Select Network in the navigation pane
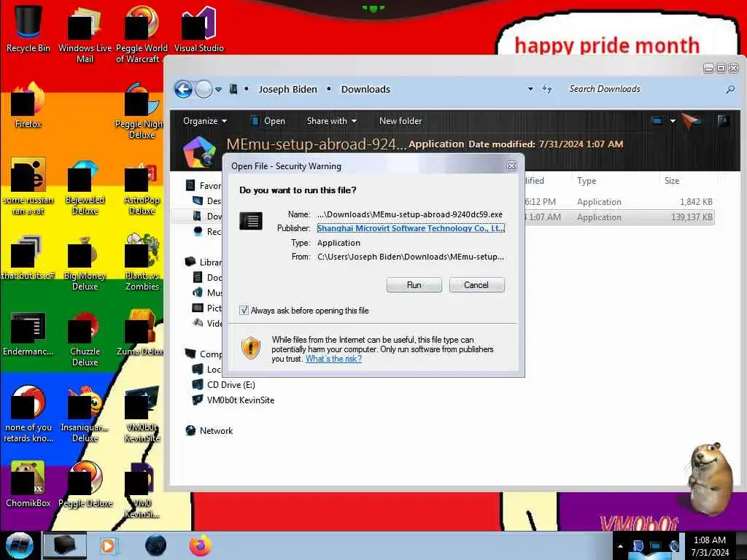This screenshot has width=747, height=560. (209, 430)
